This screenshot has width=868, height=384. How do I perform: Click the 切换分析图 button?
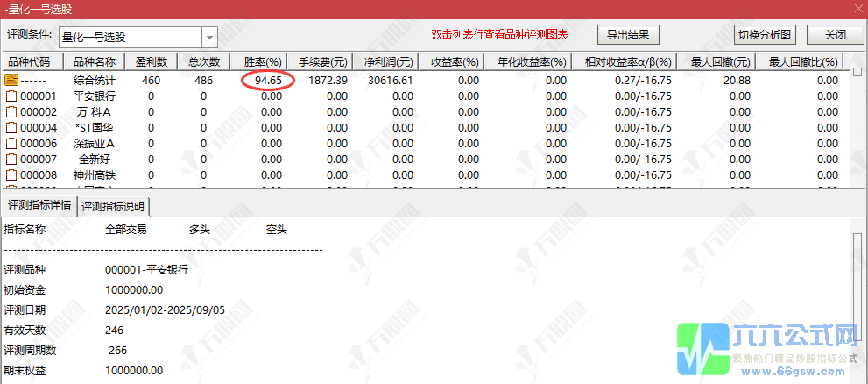(765, 34)
